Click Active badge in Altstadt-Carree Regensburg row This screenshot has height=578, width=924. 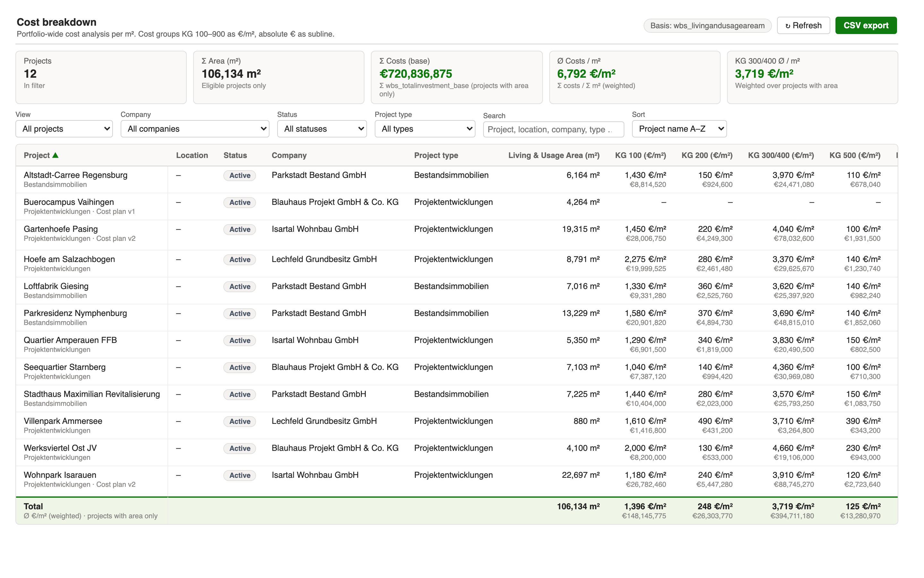coord(239,175)
